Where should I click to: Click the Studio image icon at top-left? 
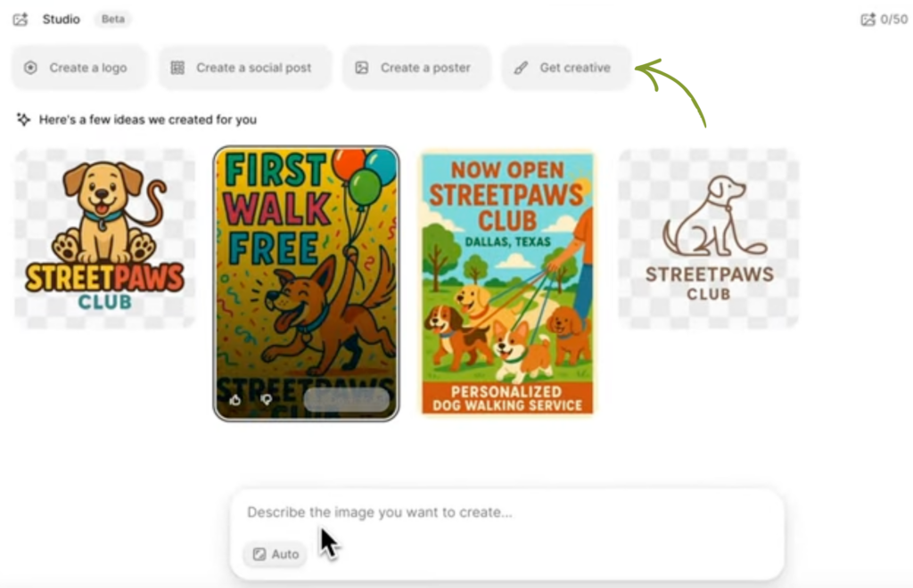pyautogui.click(x=21, y=19)
